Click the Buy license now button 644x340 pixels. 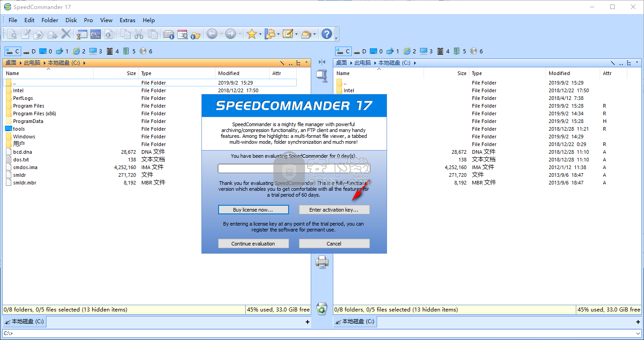pyautogui.click(x=253, y=210)
